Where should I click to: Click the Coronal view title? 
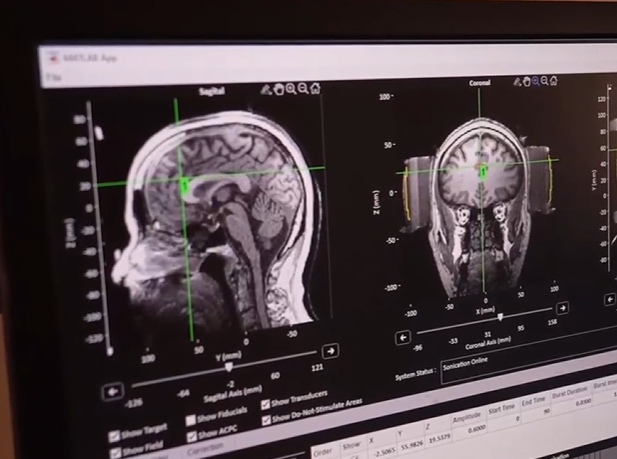[x=480, y=83]
